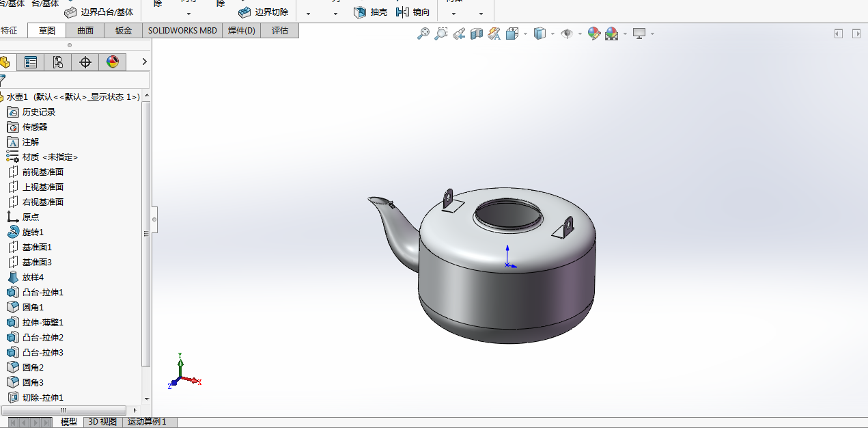Open the Display Style dropdown arrow
This screenshot has width=868, height=428.
[552, 34]
